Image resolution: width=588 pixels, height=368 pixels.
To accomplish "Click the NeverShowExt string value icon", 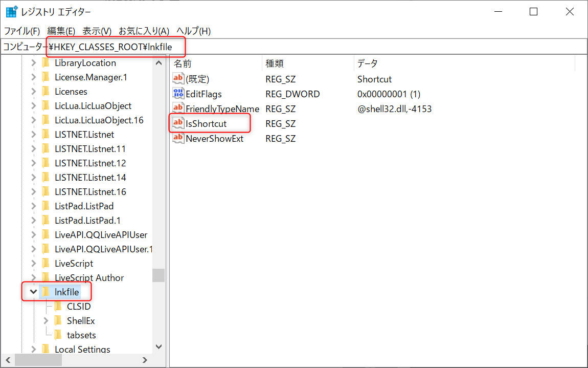I will (x=178, y=138).
